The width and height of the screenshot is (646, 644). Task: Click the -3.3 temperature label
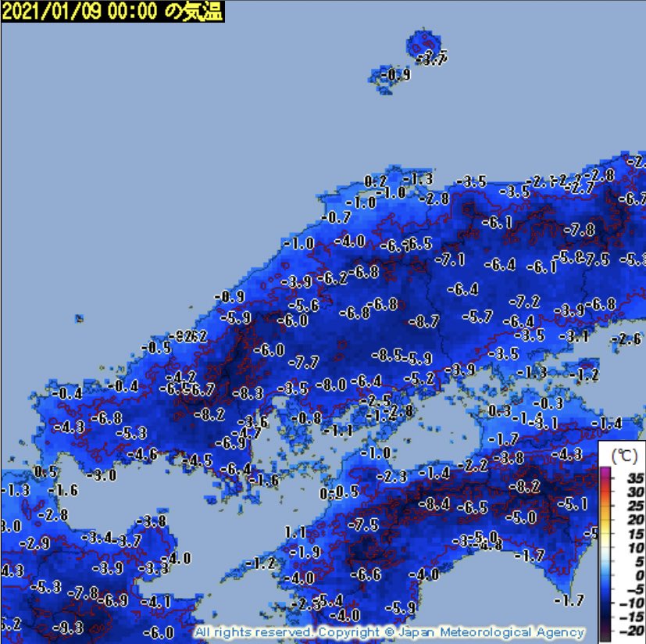154,568
